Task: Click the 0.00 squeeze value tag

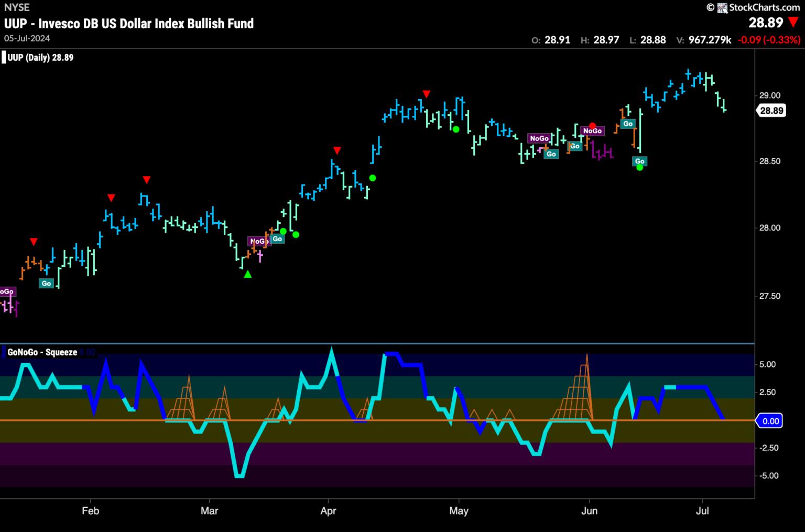Action: 770,421
